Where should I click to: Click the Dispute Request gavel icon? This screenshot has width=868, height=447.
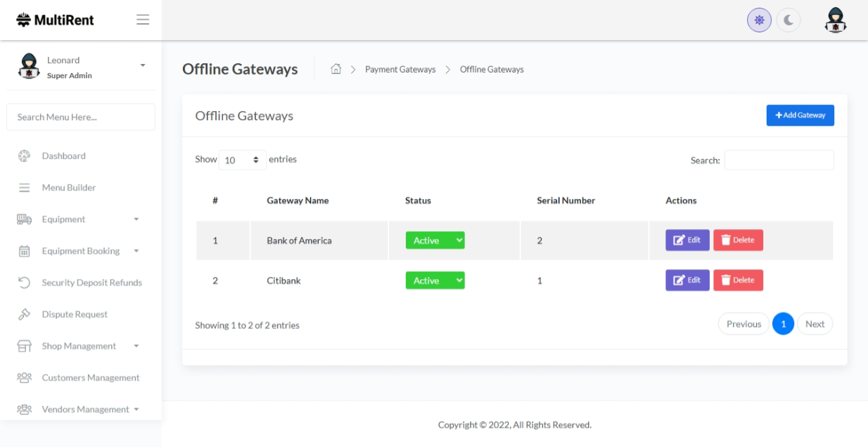25,314
